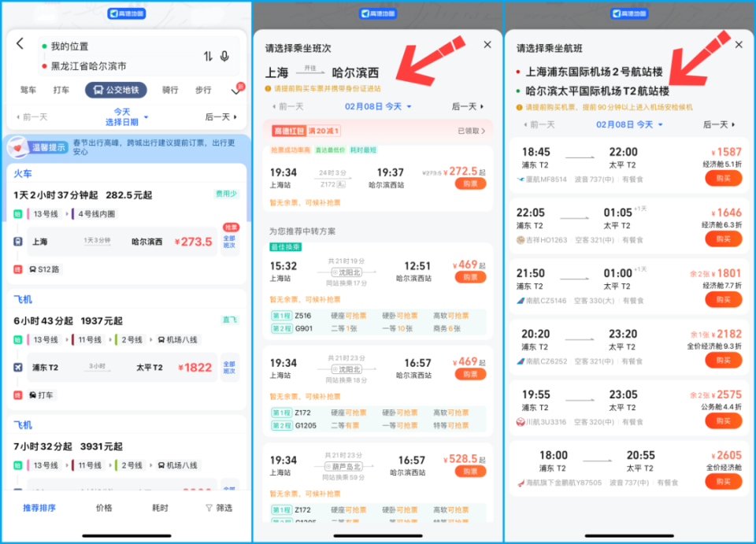Activate voice input microphone icon
Viewport: 756px width, 544px height.
pyautogui.click(x=224, y=57)
